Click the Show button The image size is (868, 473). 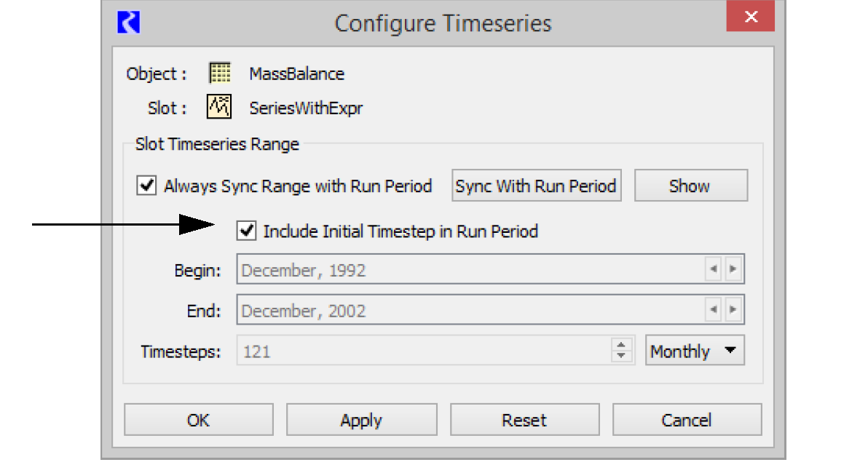[x=690, y=186]
